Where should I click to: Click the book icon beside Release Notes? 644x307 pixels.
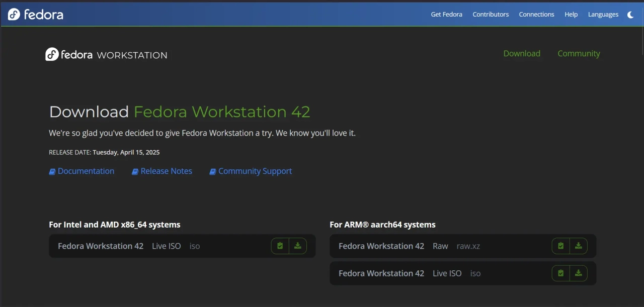pos(135,172)
